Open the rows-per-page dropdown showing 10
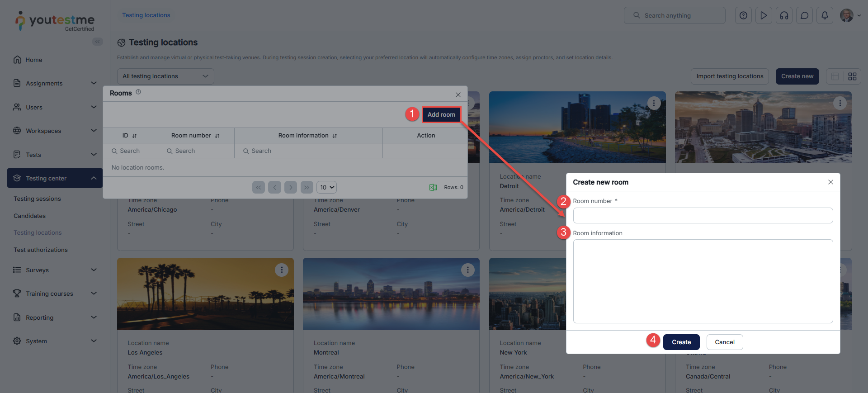The image size is (868, 393). pyautogui.click(x=327, y=187)
